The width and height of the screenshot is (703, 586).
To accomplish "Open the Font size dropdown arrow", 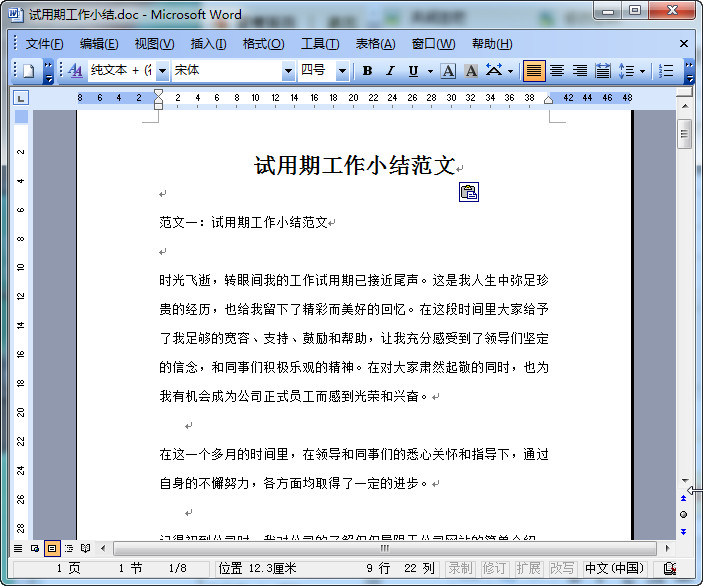I will coord(342,71).
